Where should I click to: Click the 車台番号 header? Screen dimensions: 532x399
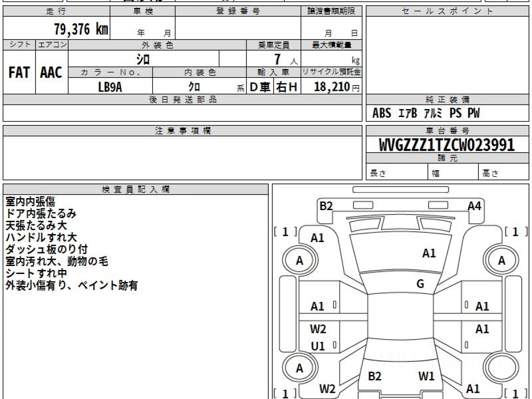[448, 131]
